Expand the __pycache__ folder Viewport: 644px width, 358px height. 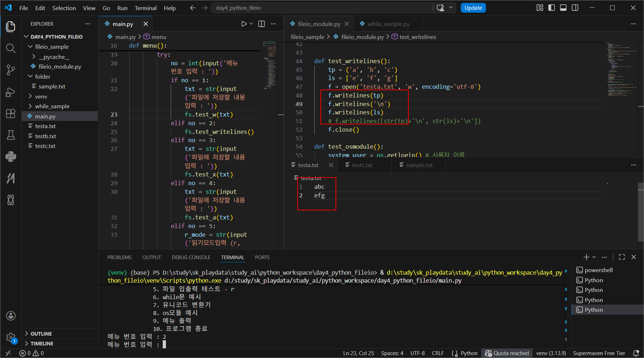tap(60, 57)
